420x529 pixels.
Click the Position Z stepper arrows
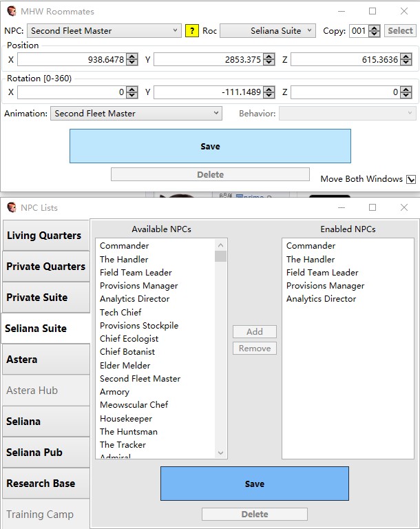(x=406, y=60)
